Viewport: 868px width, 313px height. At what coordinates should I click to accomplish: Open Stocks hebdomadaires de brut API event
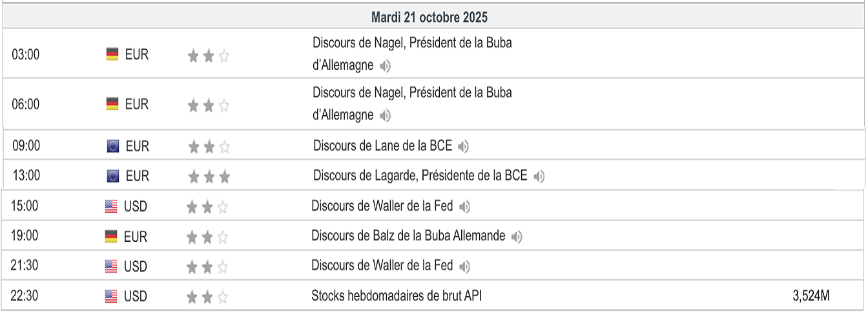[x=396, y=296]
